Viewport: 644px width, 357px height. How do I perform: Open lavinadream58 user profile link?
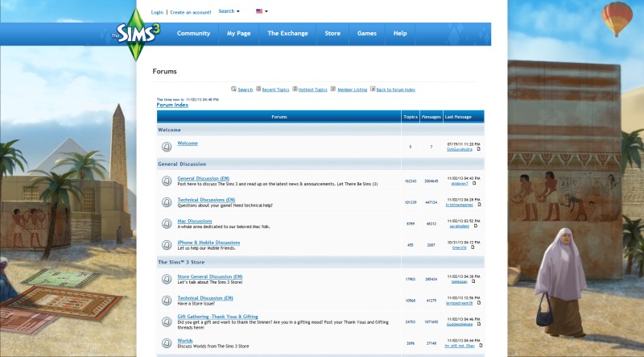(x=460, y=303)
